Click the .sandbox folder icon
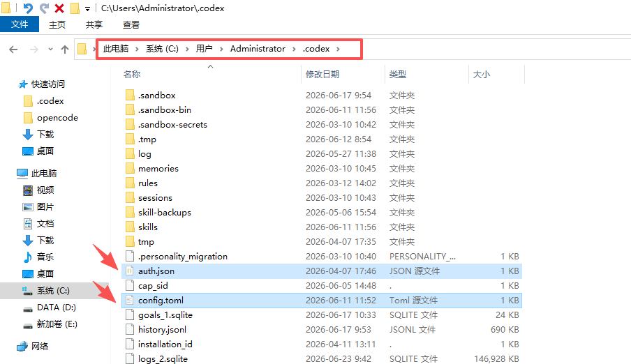The image size is (631, 364). 130,96
